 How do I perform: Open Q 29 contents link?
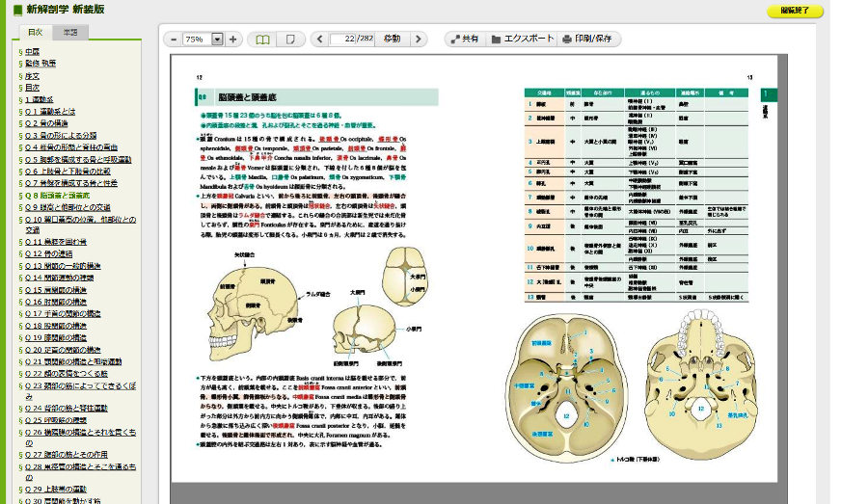tap(55, 489)
